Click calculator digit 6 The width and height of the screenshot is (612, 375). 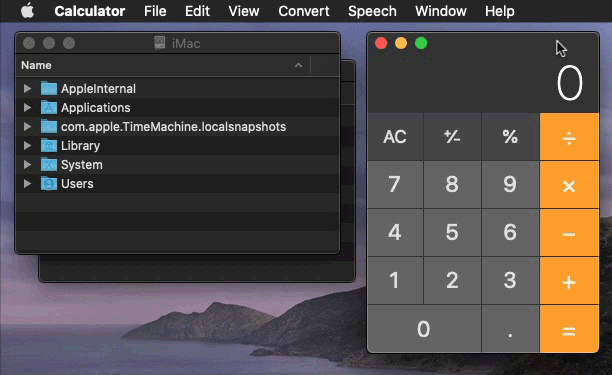[510, 233]
